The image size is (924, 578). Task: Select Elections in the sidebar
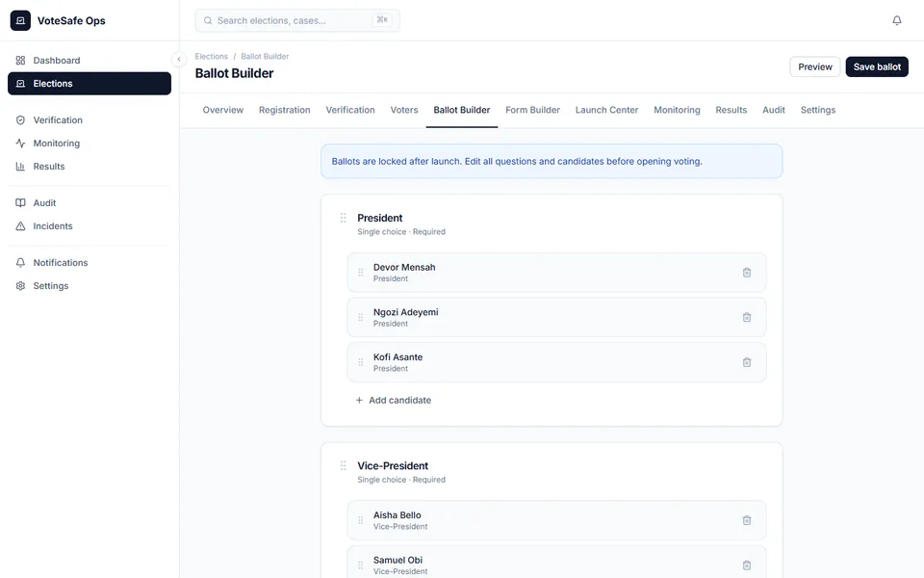pos(89,84)
